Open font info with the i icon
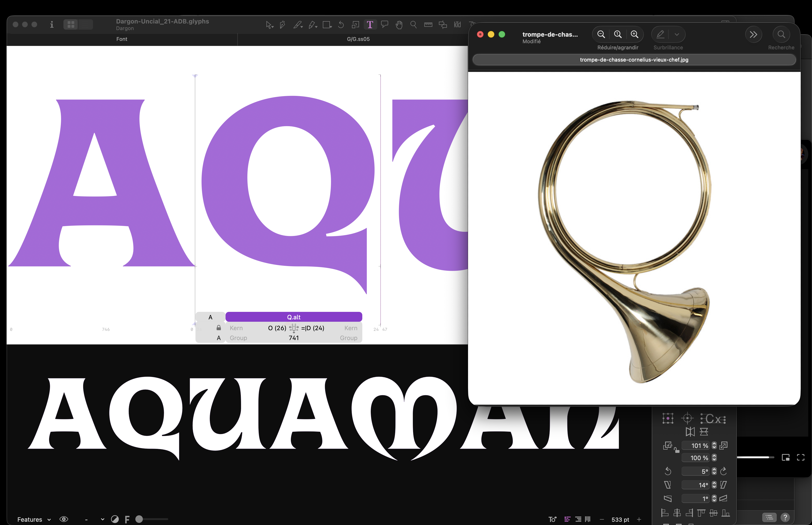The image size is (812, 525). tap(52, 24)
